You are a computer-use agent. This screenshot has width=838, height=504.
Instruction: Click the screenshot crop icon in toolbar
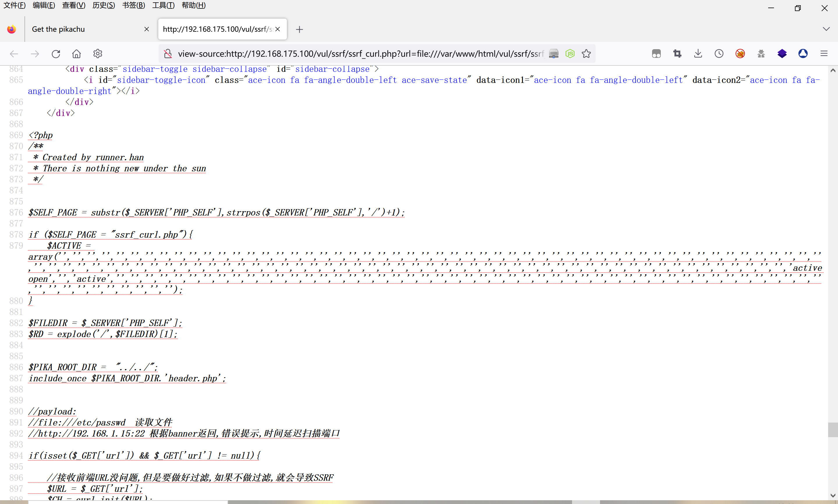677,54
